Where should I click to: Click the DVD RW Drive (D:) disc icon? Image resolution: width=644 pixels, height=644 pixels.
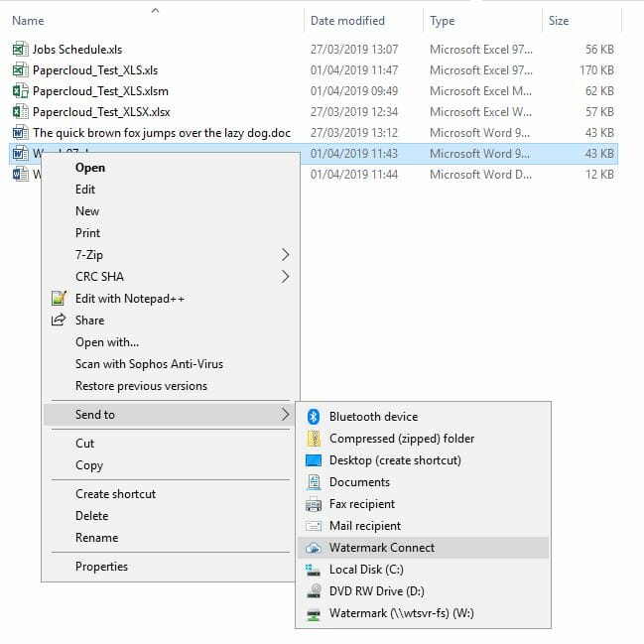[314, 591]
